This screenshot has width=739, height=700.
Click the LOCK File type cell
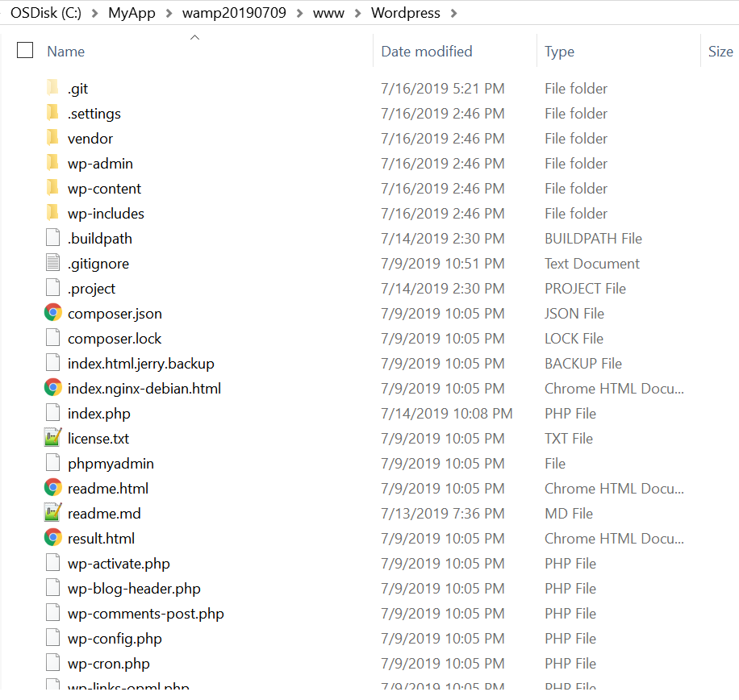pyautogui.click(x=574, y=338)
